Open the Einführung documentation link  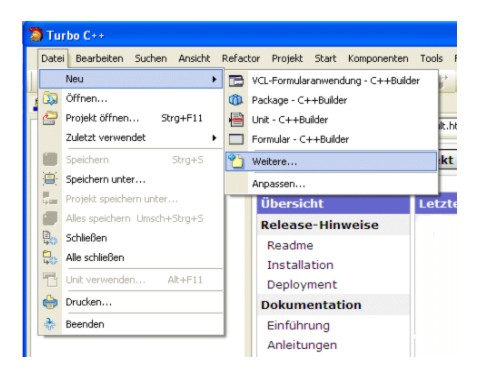(x=298, y=325)
